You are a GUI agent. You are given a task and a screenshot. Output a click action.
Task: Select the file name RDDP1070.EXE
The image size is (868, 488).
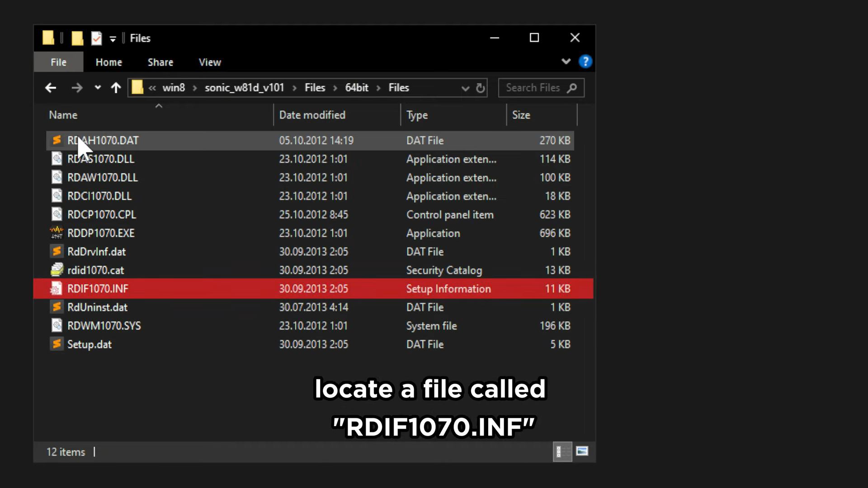101,233
